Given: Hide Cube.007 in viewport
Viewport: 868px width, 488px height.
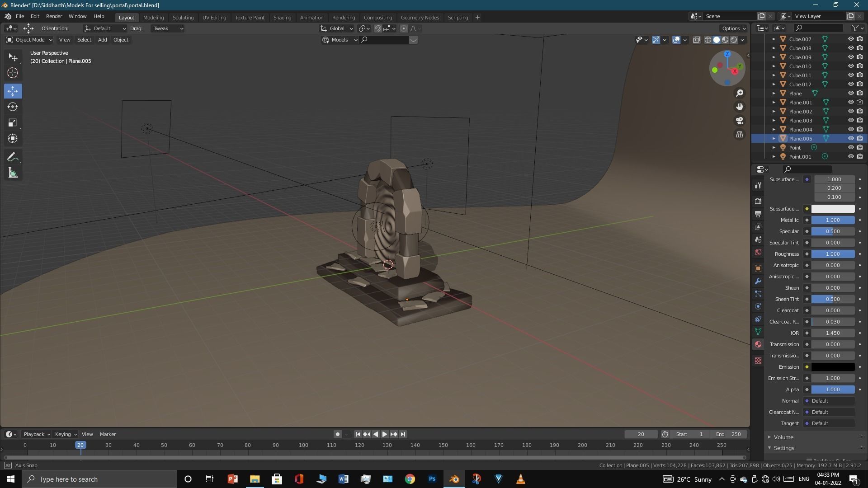Looking at the screenshot, I should click(850, 39).
